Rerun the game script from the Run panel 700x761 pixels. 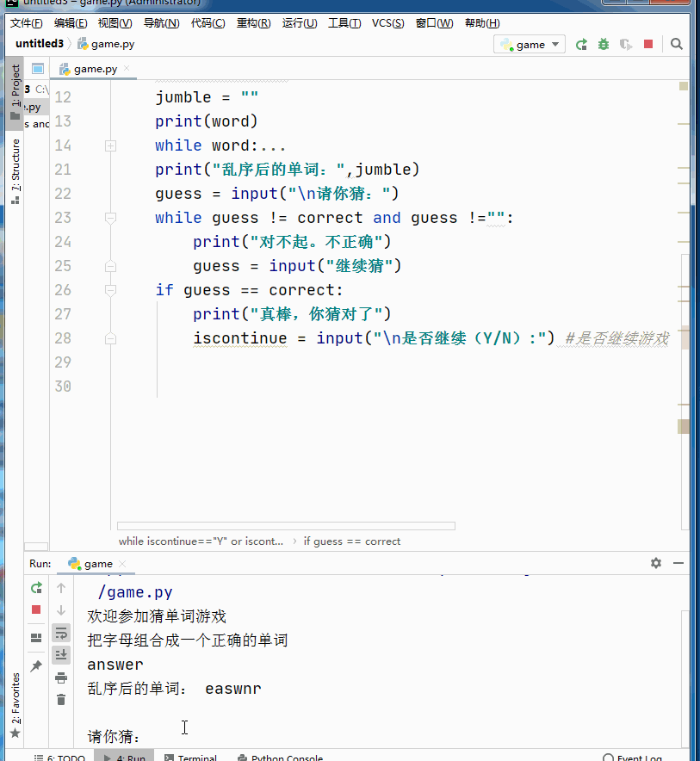click(35, 588)
